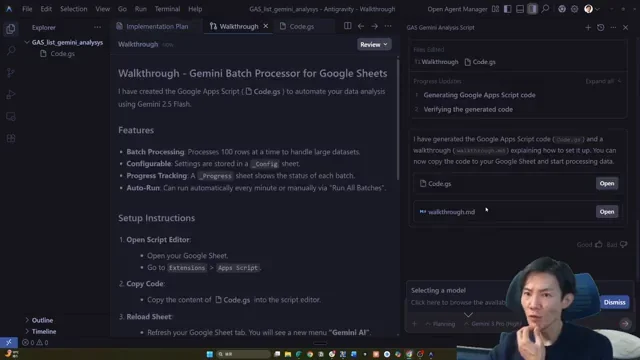The image size is (640, 360).
Task: Open the Gemini 3 Pro model dropdown
Action: (493, 324)
